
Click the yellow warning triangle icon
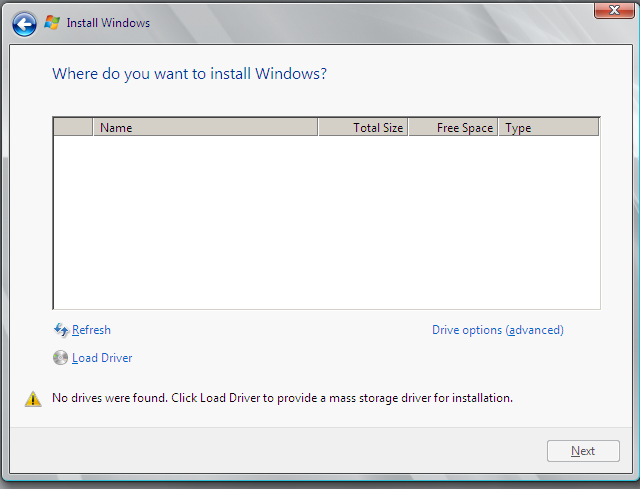click(x=33, y=399)
